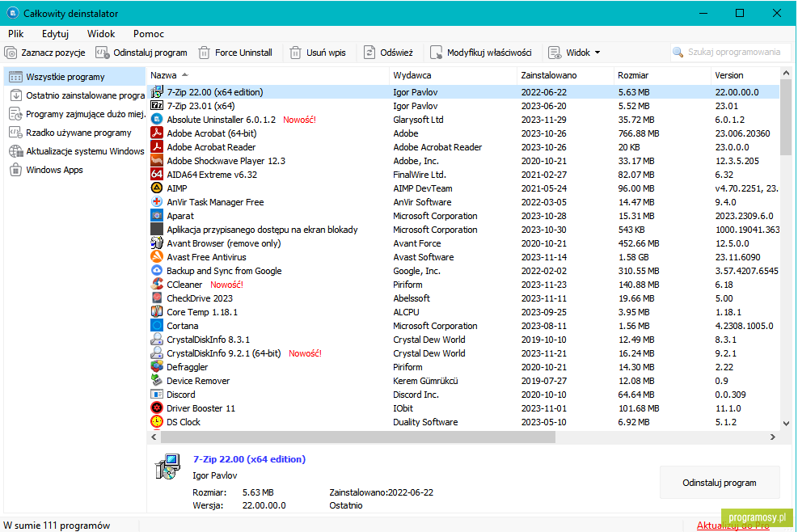The width and height of the screenshot is (798, 532).
Task: Click the 7-Zip 22.00 (x64 edition) details title
Action: [x=249, y=459]
